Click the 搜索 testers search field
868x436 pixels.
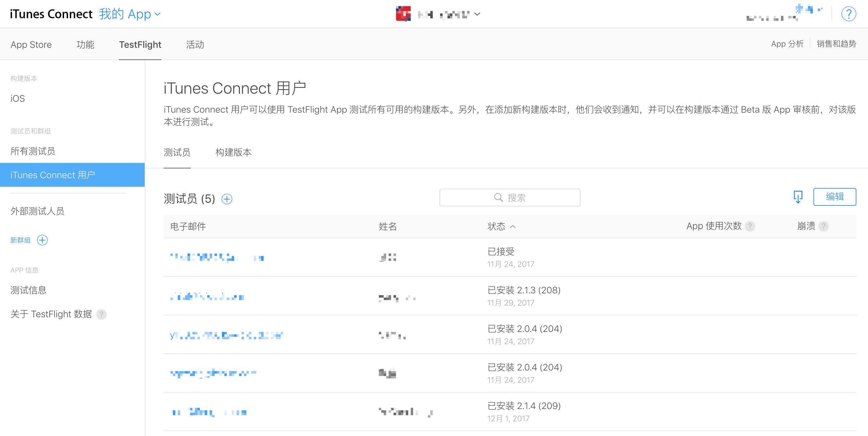pyautogui.click(x=509, y=197)
